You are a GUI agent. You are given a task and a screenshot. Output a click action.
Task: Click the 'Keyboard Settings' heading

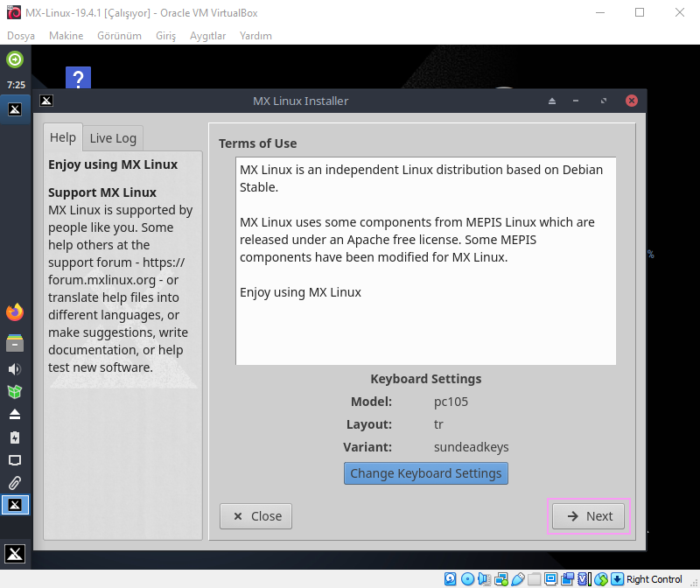pyautogui.click(x=426, y=379)
